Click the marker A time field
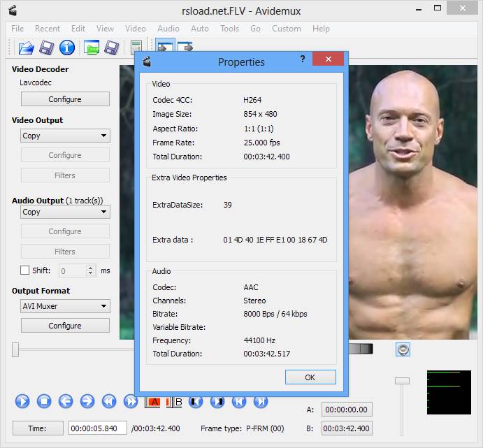 point(347,410)
